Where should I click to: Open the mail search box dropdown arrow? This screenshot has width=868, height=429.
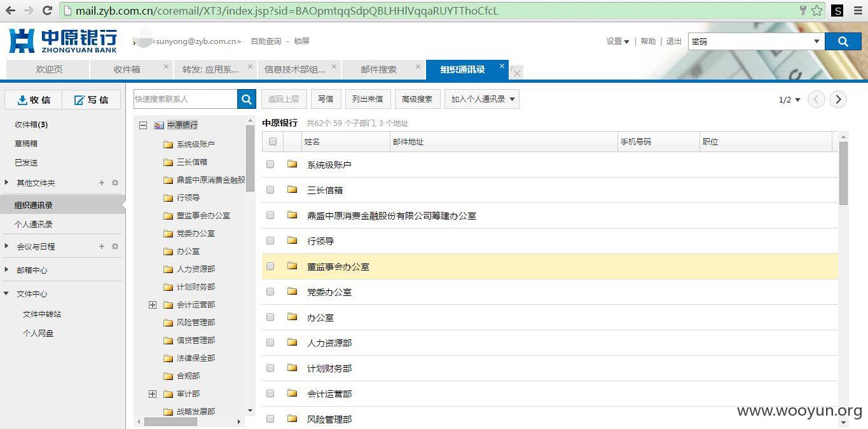coord(817,41)
